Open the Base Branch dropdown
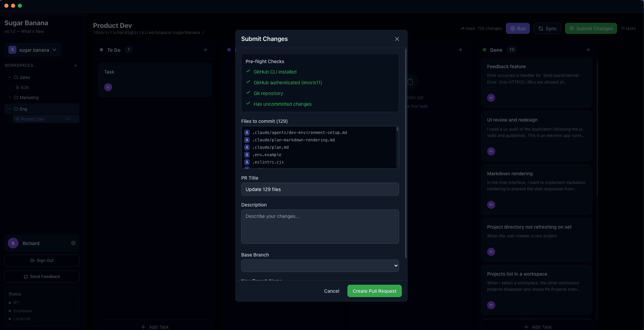 tap(320, 266)
